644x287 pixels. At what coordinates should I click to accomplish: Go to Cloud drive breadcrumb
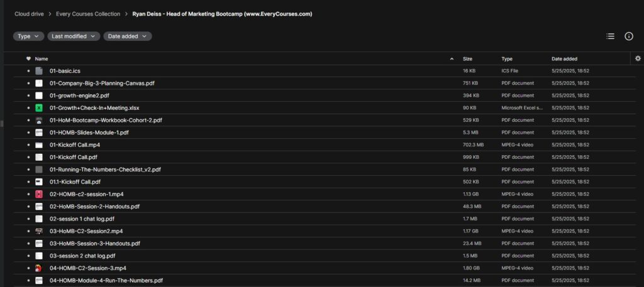(x=28, y=14)
